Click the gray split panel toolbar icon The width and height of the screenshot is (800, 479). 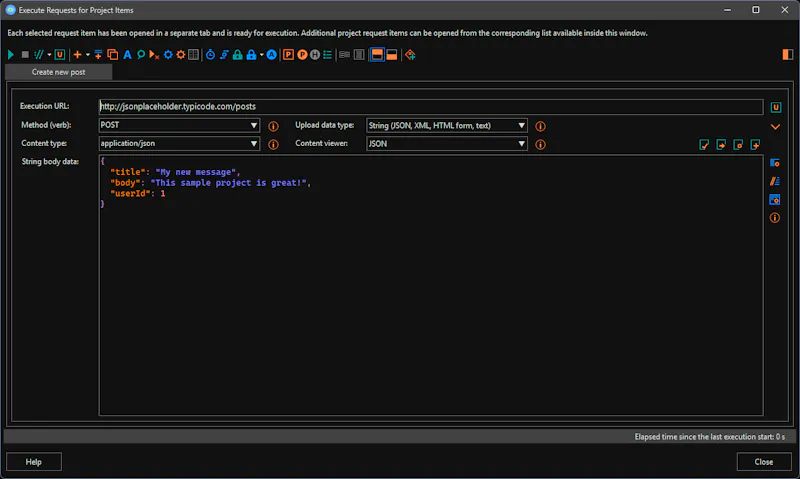359,55
